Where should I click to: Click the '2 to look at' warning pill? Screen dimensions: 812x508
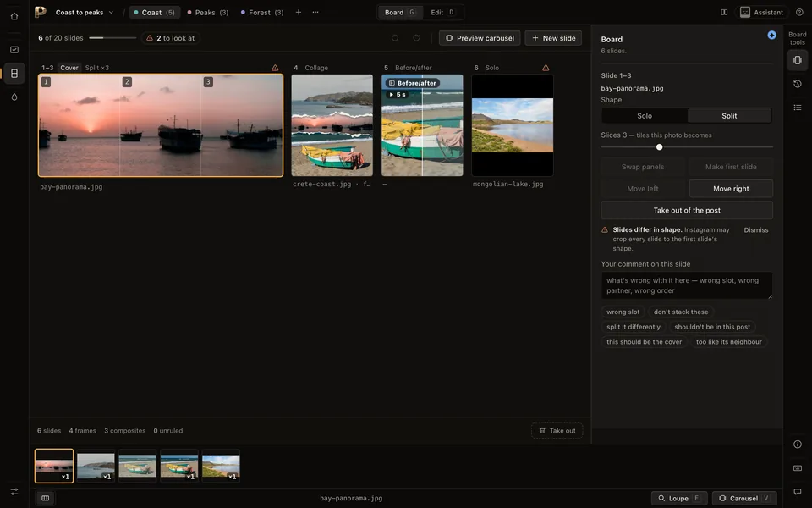171,38
